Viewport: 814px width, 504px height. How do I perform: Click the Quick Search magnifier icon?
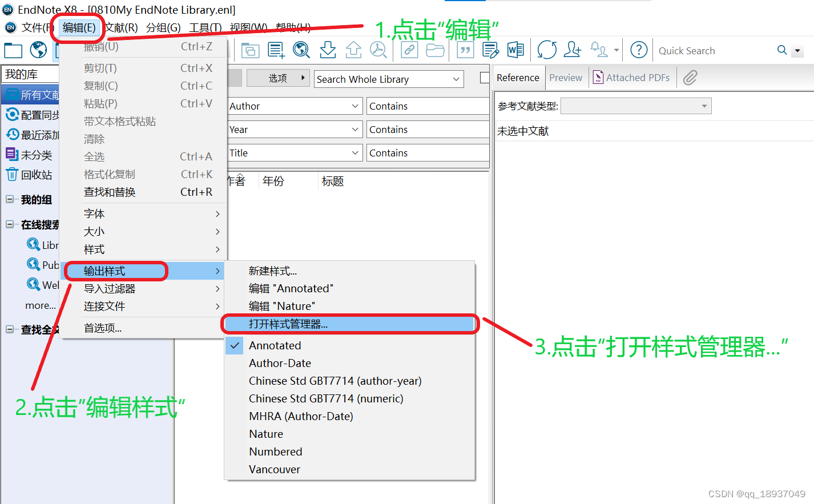click(x=782, y=50)
